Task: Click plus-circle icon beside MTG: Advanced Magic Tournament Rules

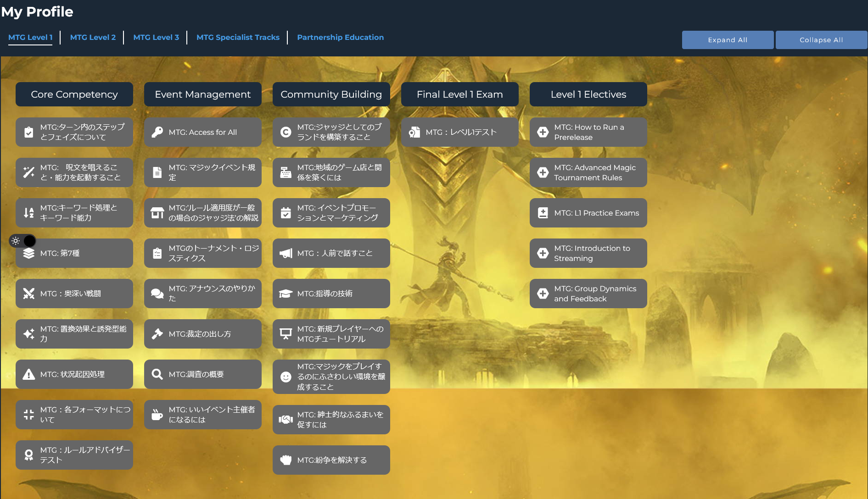Action: (543, 172)
